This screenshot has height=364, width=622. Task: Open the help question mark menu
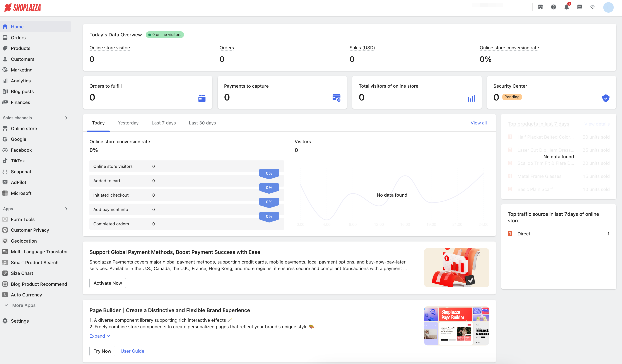[553, 7]
